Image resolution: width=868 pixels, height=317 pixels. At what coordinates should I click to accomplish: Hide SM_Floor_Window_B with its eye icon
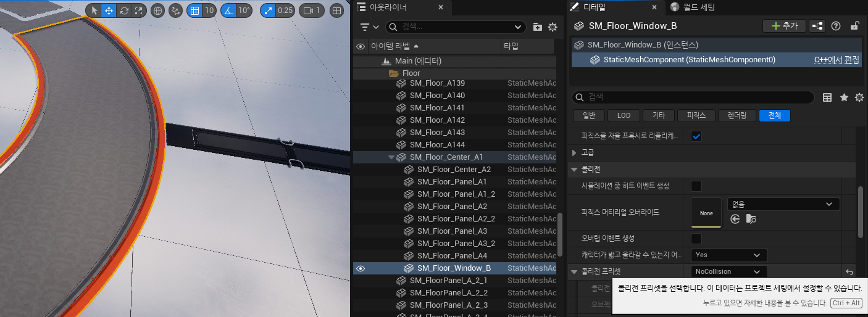tap(361, 268)
